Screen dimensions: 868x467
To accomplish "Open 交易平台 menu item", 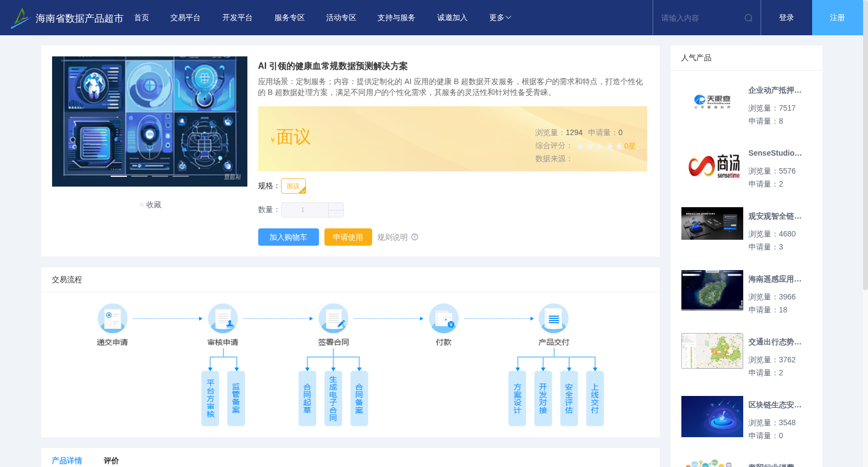I will [186, 18].
